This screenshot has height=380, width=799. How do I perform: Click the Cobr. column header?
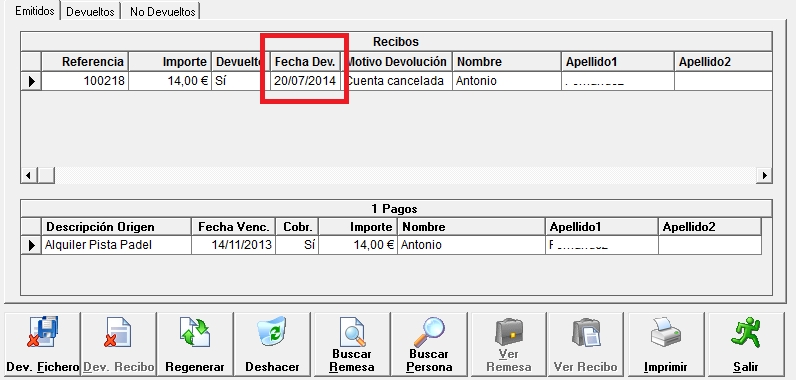click(x=297, y=227)
